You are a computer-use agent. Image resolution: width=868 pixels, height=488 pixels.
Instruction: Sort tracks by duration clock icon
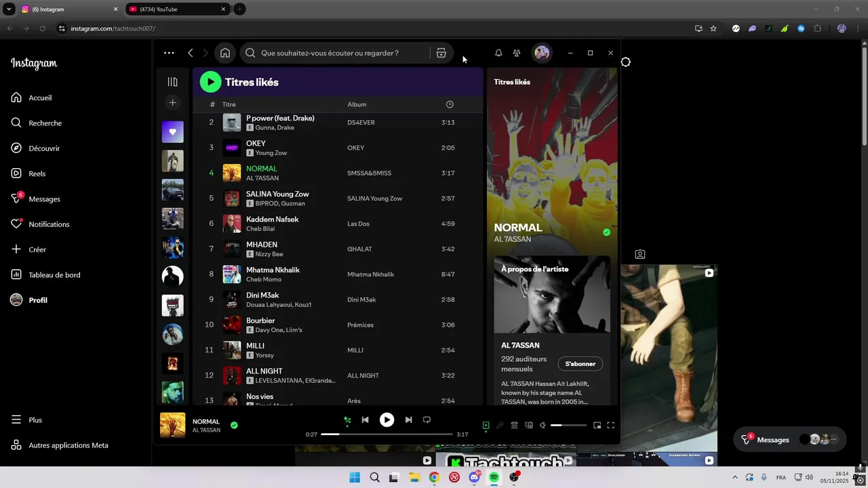click(450, 104)
